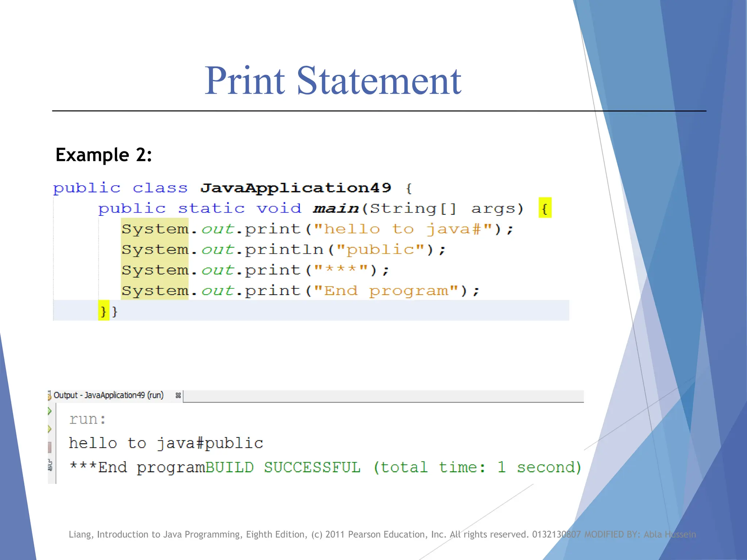Click 'BUILD SUCCESSFUL (total time: 1 second)' text
This screenshot has width=747, height=560.
(393, 467)
